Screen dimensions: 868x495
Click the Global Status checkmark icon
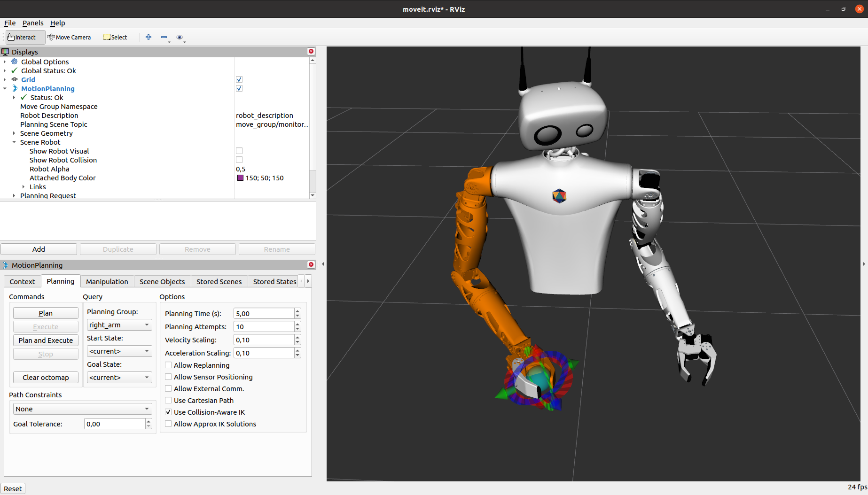[15, 70]
